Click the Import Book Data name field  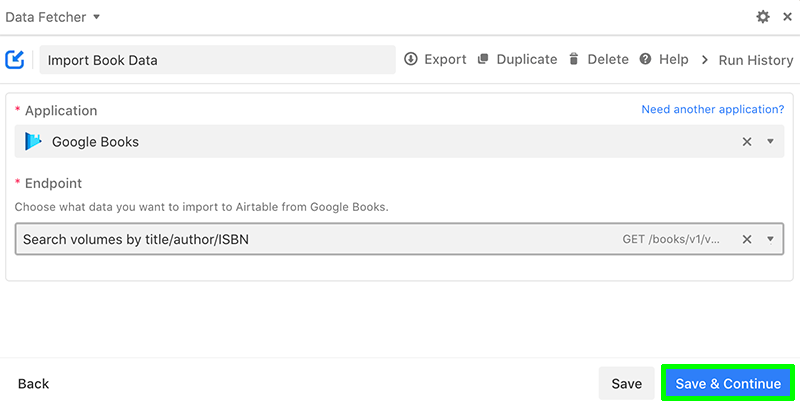tap(217, 60)
